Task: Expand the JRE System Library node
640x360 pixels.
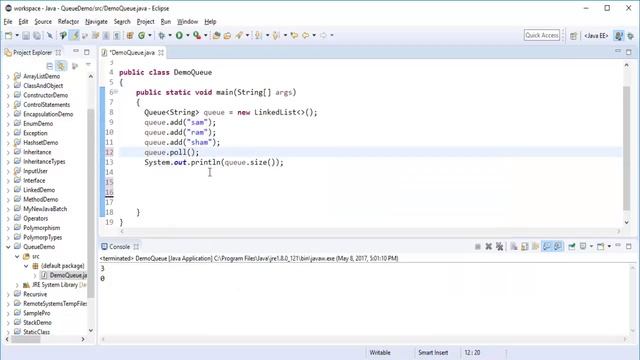Action: coord(17,285)
